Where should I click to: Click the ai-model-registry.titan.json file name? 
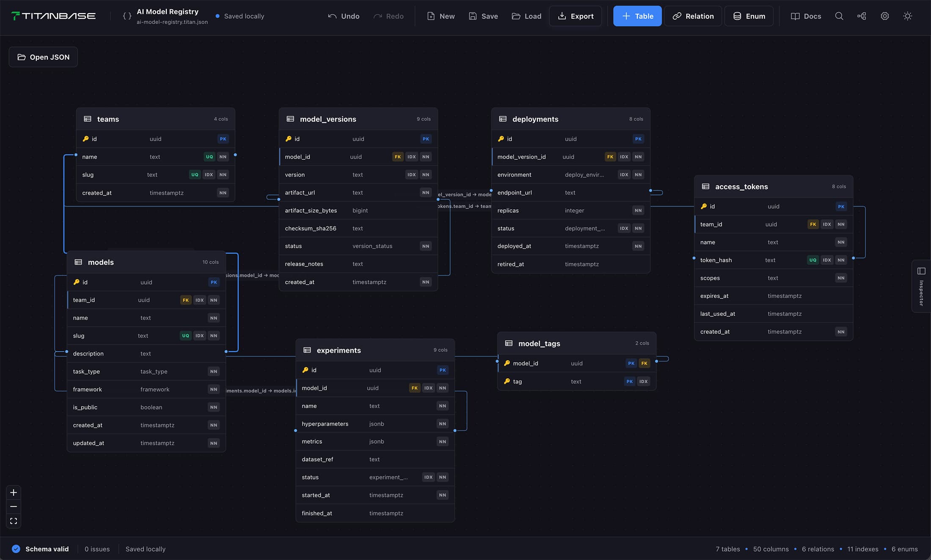(x=172, y=22)
